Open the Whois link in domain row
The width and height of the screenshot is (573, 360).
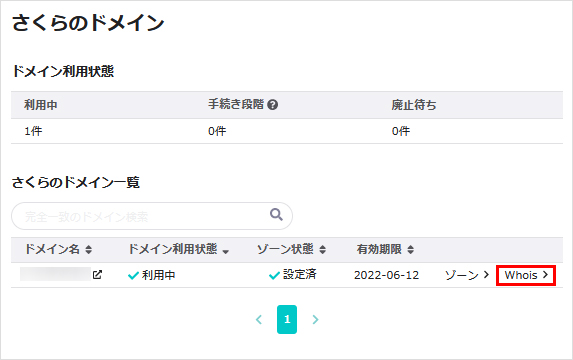[526, 275]
